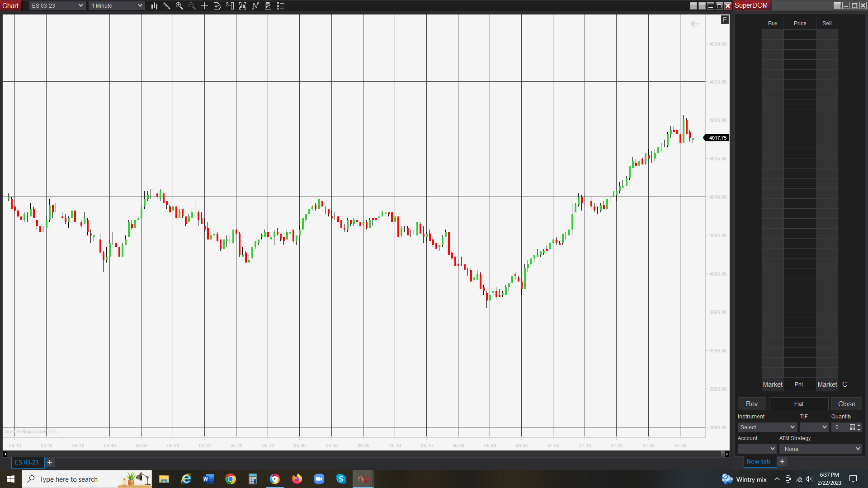Image resolution: width=868 pixels, height=488 pixels.
Task: Click the Quantity input field
Action: pos(840,427)
